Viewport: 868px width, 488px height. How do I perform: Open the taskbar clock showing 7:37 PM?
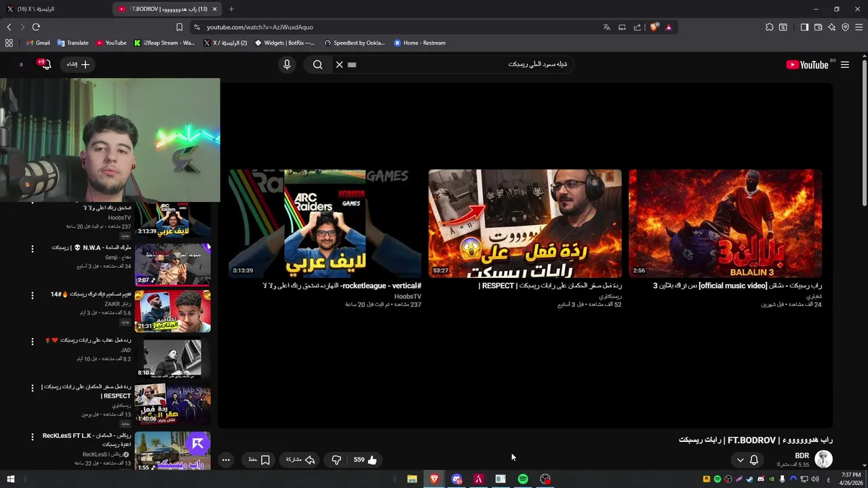click(850, 479)
